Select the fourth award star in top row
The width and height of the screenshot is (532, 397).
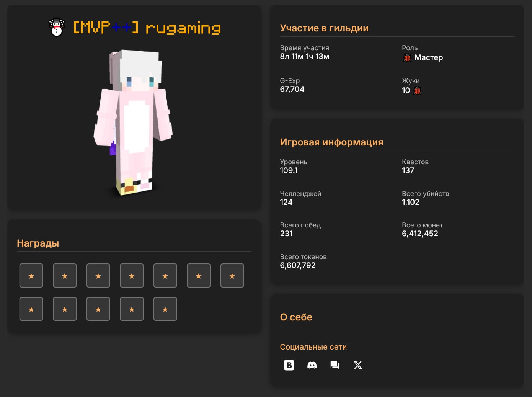[132, 276]
